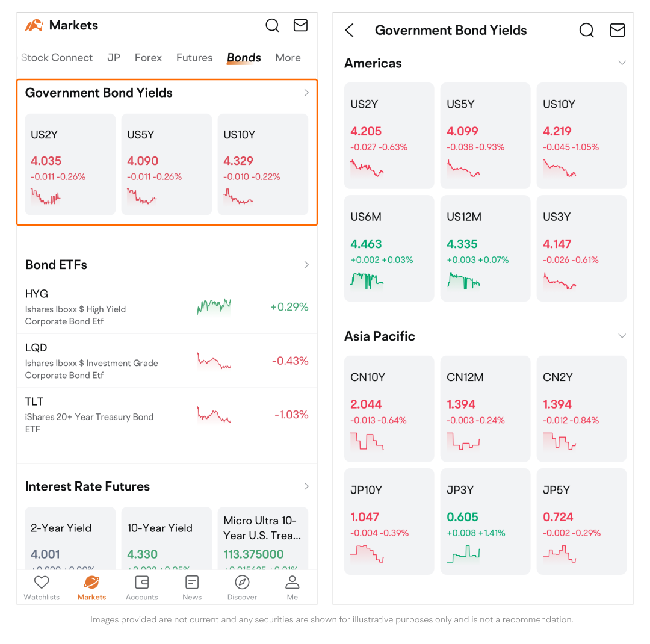
Task: Open the mail inbox on Markets screen
Action: pyautogui.click(x=300, y=25)
